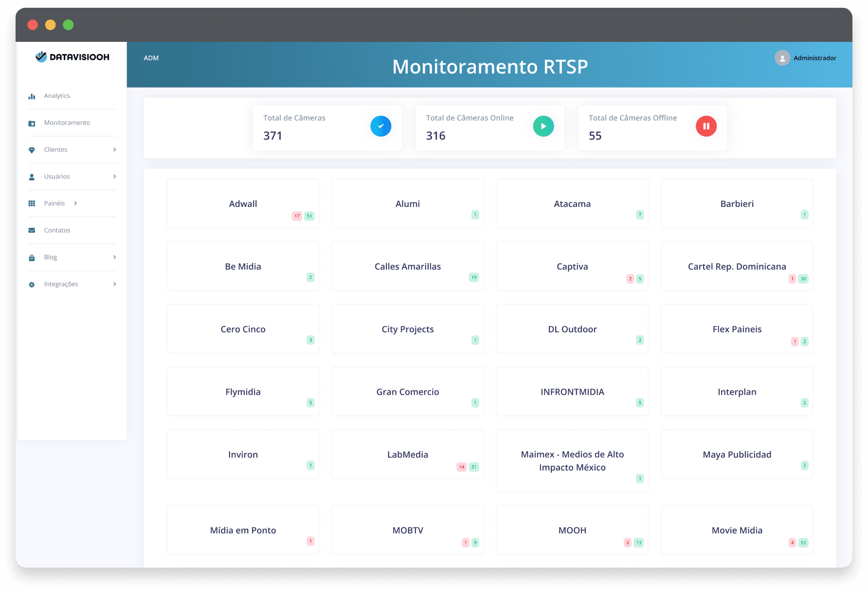Open the INFRONTMIDIA client card
The image size is (868, 591).
pyautogui.click(x=572, y=392)
